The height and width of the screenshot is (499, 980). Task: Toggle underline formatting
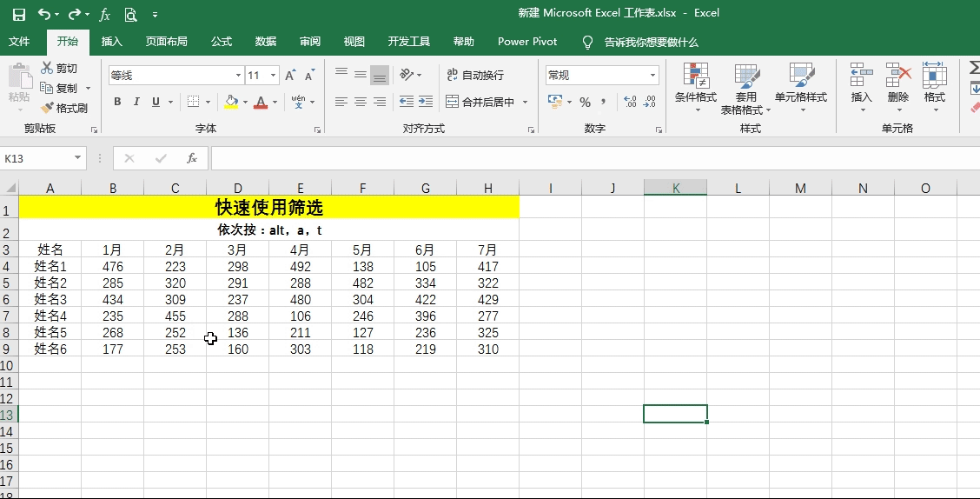(156, 102)
